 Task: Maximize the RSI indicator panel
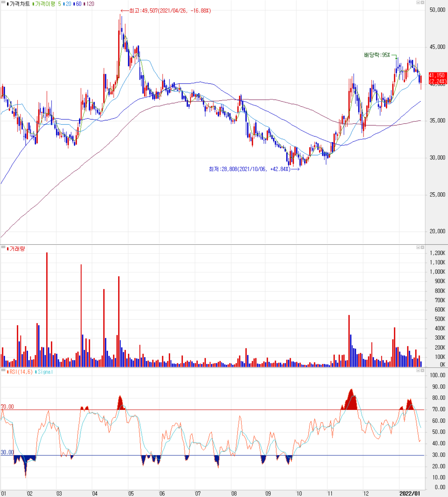418,370
